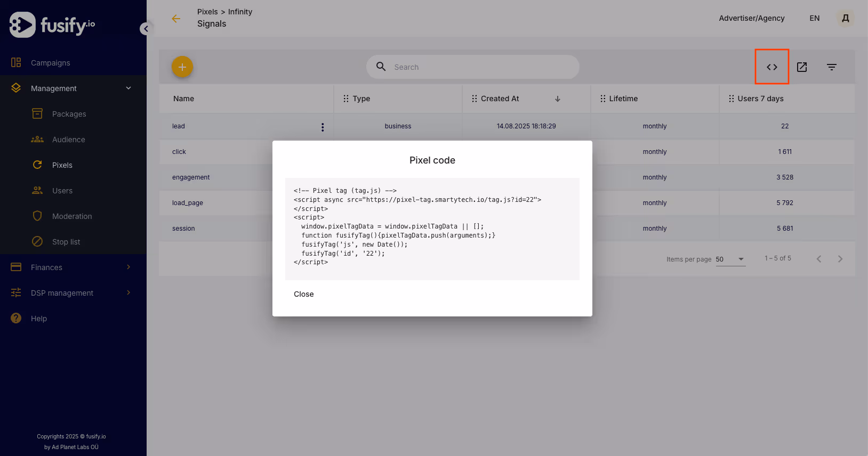Click the Audience group icon
868x456 pixels.
click(x=37, y=139)
